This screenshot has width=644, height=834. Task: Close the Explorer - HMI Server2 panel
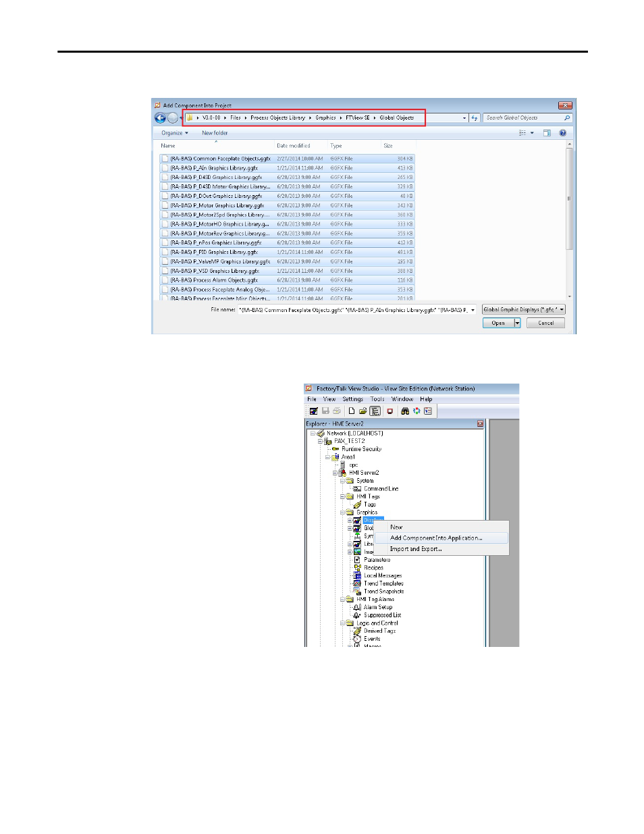(x=481, y=424)
